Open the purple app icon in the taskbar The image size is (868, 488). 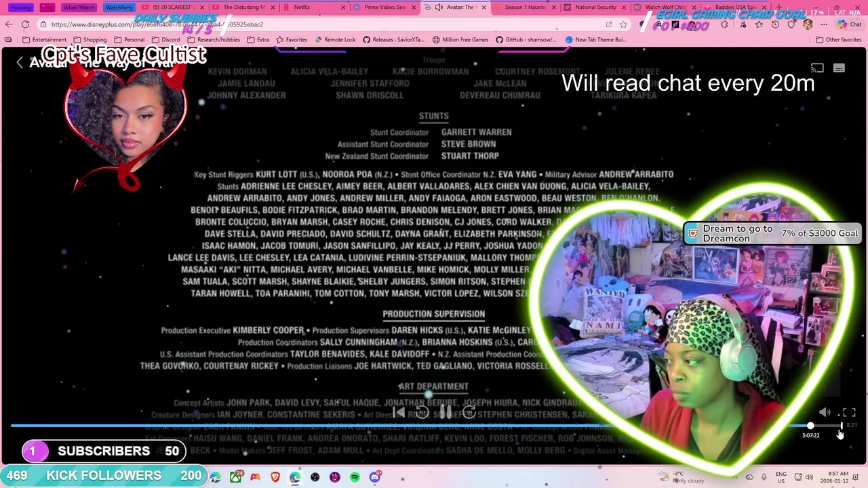[335, 478]
